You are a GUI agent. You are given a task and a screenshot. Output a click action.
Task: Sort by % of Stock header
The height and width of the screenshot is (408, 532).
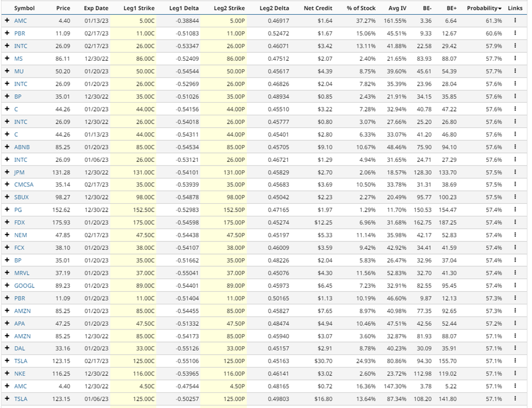pyautogui.click(x=361, y=8)
